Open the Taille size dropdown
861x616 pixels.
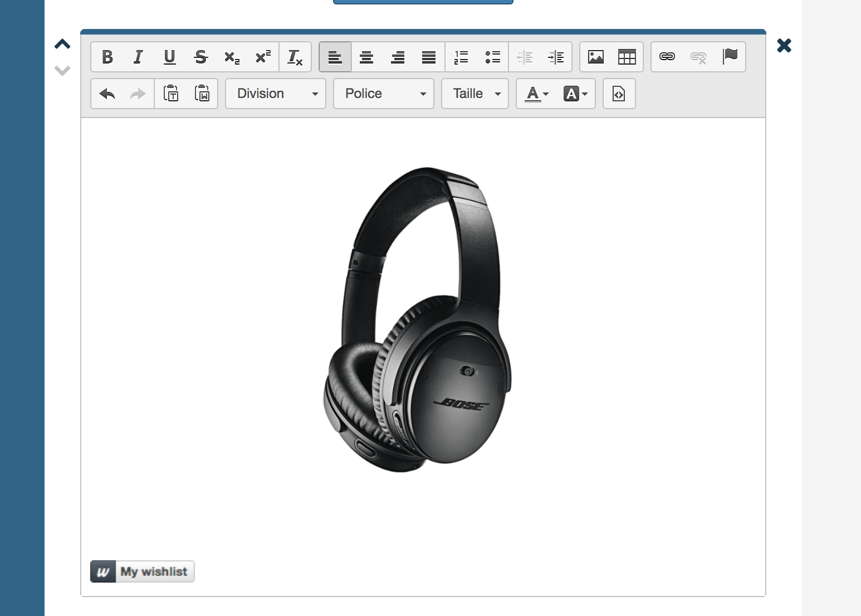point(475,94)
